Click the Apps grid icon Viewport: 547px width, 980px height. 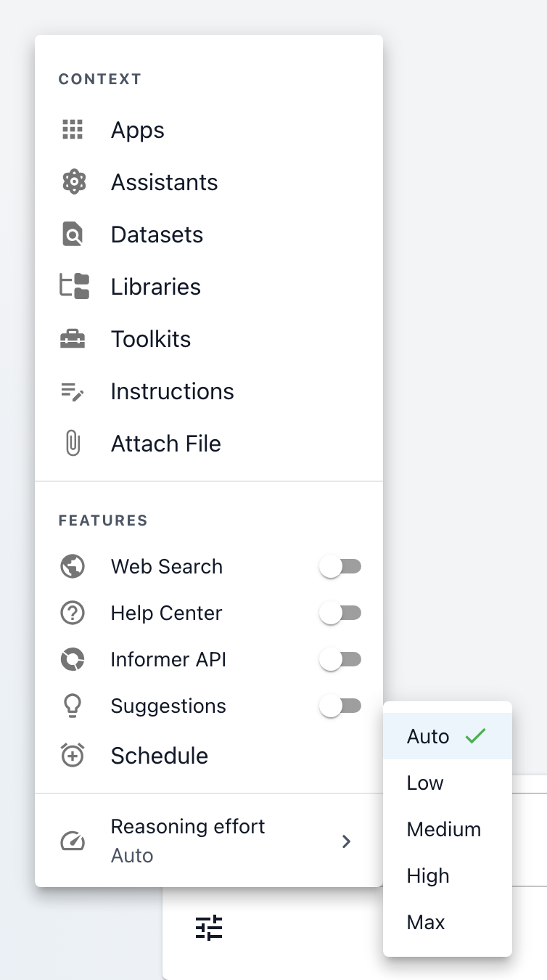tap(73, 130)
